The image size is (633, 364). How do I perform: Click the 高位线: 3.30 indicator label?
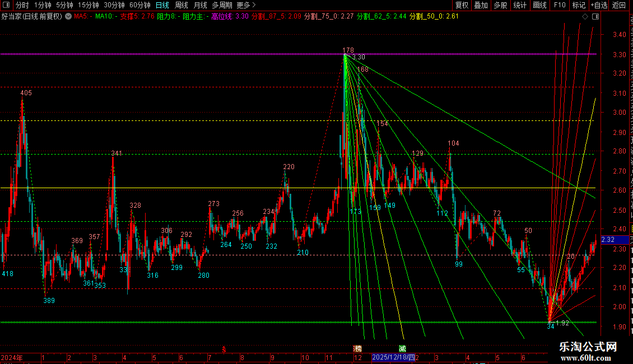pos(230,17)
